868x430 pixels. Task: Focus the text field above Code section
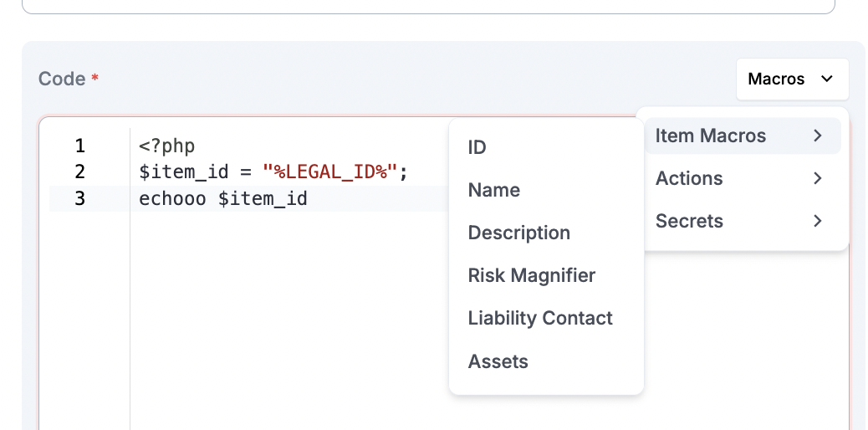(x=428, y=5)
